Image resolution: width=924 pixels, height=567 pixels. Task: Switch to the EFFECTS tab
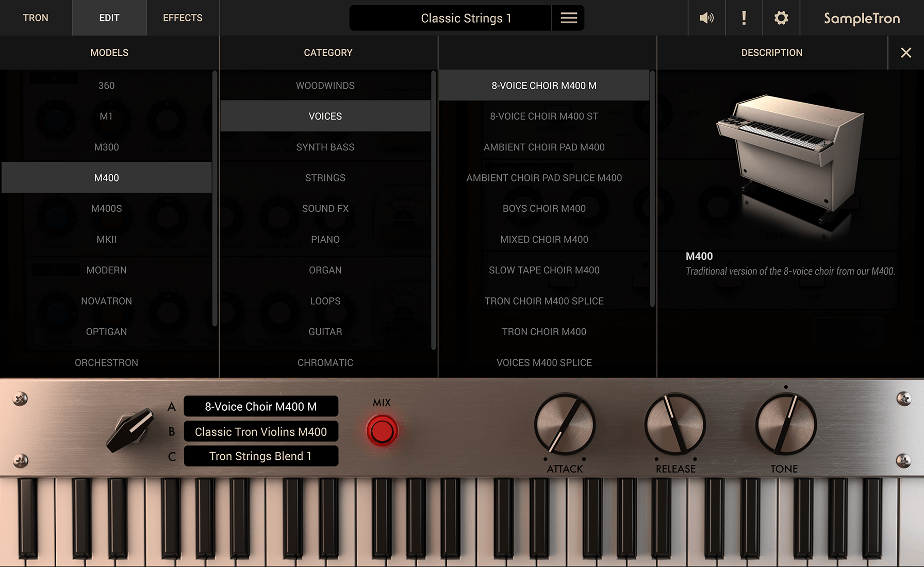[x=182, y=18]
